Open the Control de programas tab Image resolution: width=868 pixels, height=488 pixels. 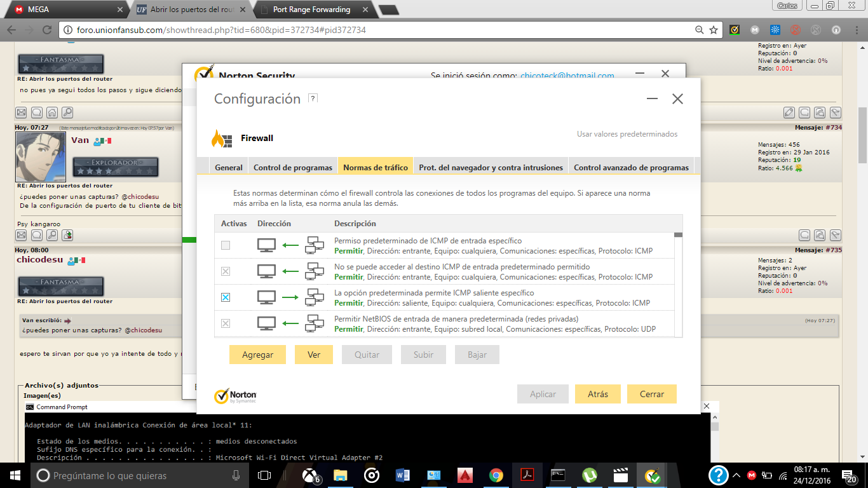(293, 168)
